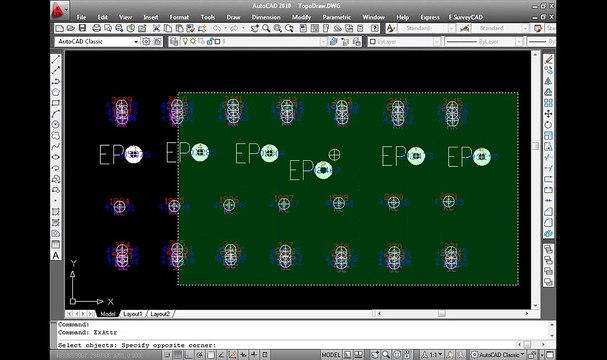Screen dimensions: 607x360
Task: Open the Insert menu
Action: (x=151, y=17)
